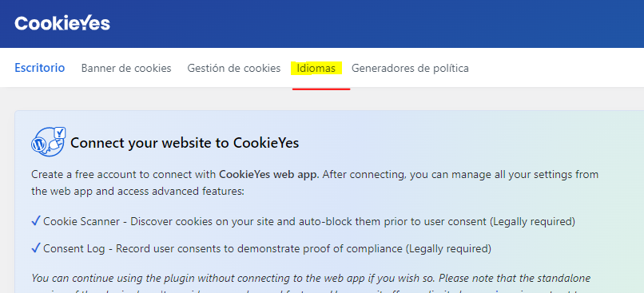Image resolution: width=644 pixels, height=293 pixels.
Task: Open the Generadores de política tab
Action: click(410, 68)
